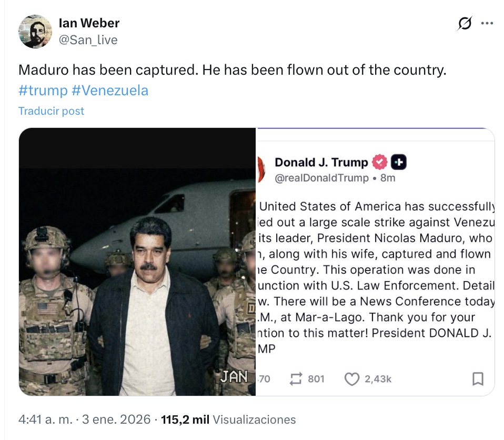Click the bookmark icon in the embedded post

coord(478,379)
